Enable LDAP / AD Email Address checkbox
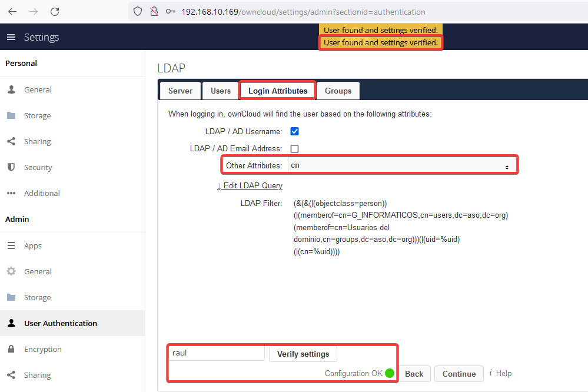 (295, 149)
